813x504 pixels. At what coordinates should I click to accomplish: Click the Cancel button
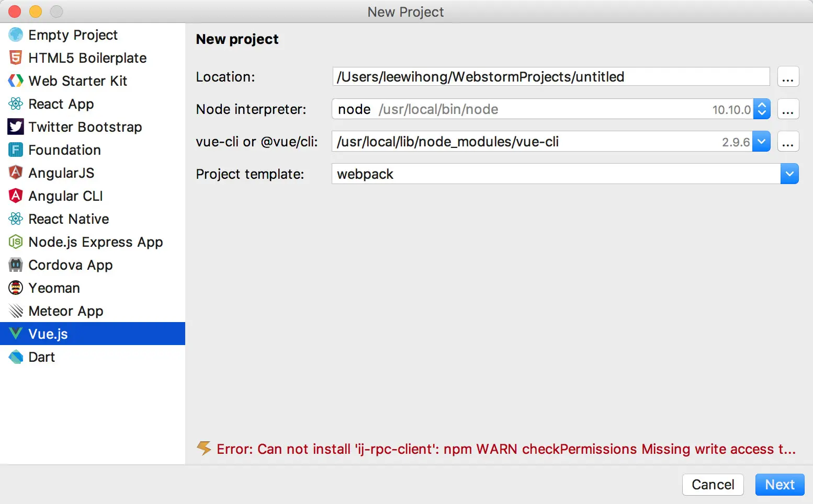(x=713, y=485)
